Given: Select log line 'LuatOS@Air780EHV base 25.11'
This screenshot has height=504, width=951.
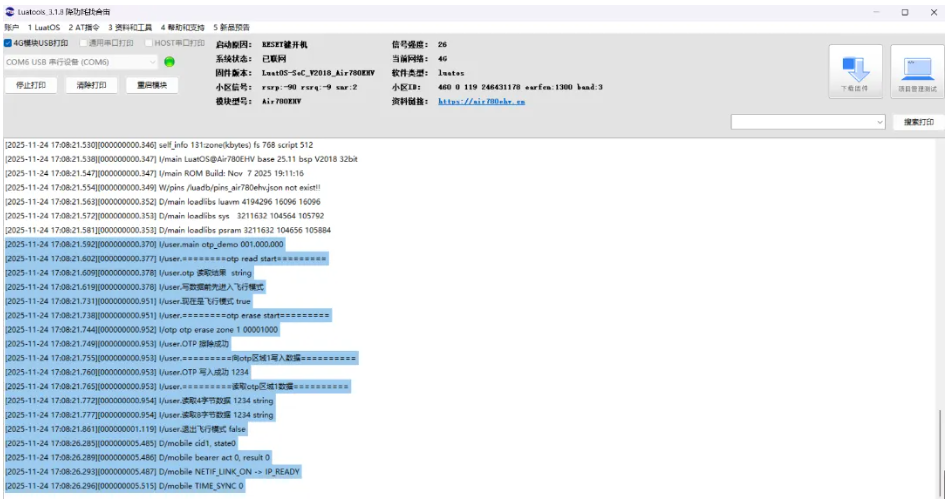Looking at the screenshot, I should [181, 159].
